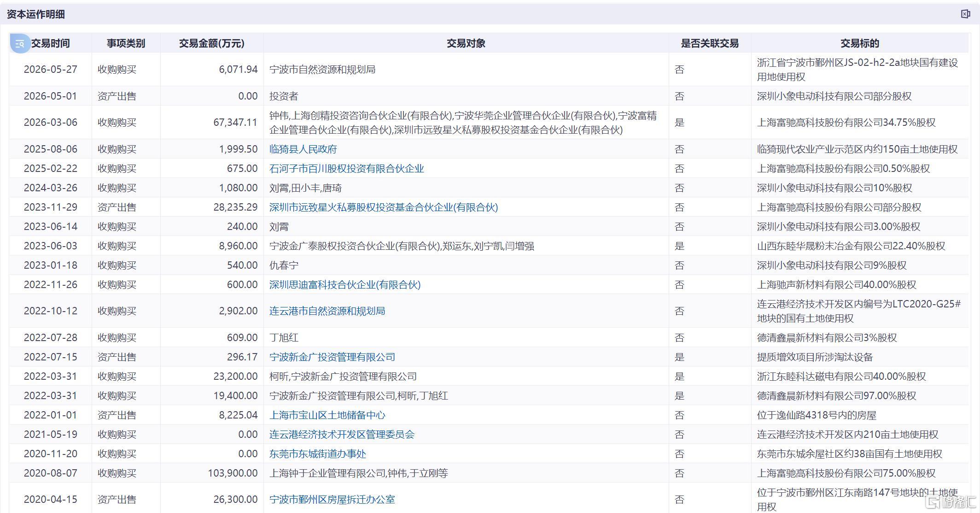This screenshot has width=980, height=513.
Task: Click the blue table search icon beside 交易时间
Action: point(20,44)
